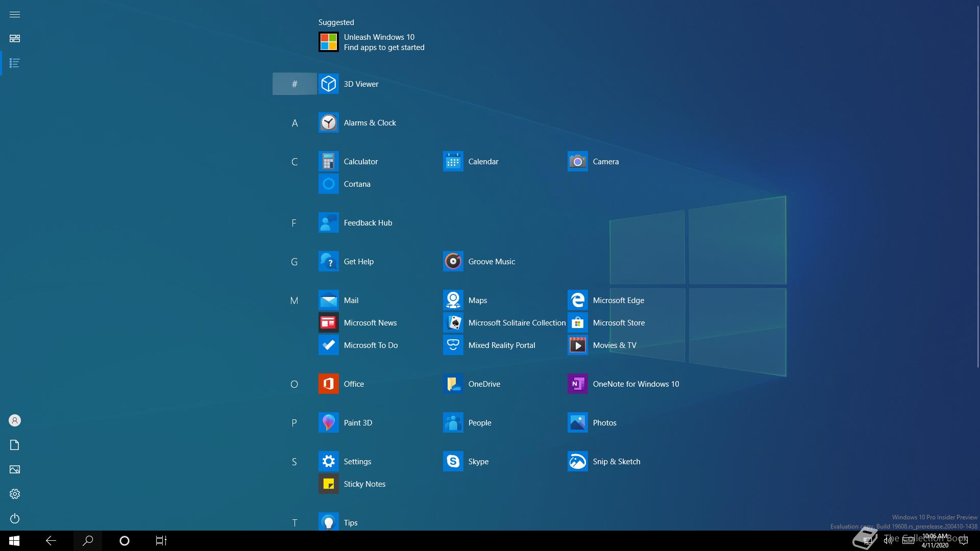Click the P letter group header
980x551 pixels.
[x=295, y=422]
